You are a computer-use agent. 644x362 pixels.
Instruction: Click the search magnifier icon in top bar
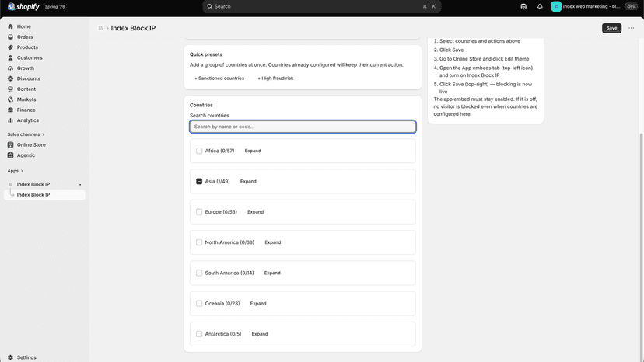click(210, 6)
